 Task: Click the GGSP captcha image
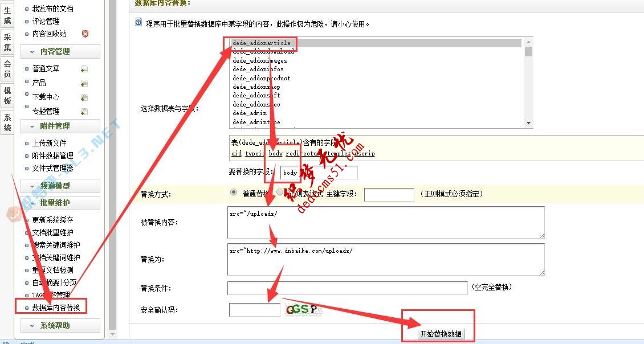coord(301,310)
